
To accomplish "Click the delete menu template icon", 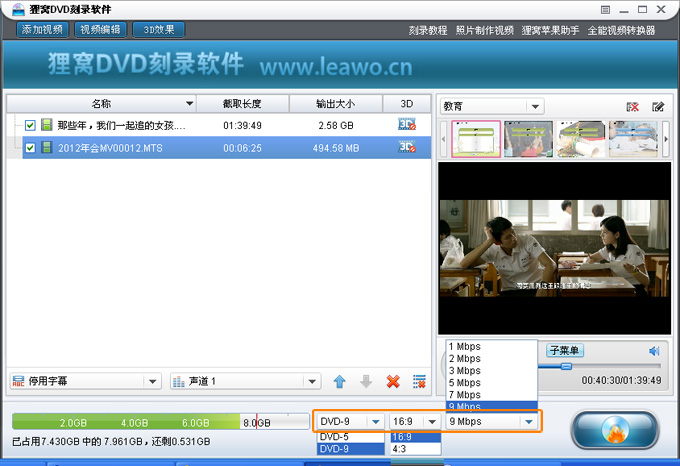I will (x=632, y=107).
